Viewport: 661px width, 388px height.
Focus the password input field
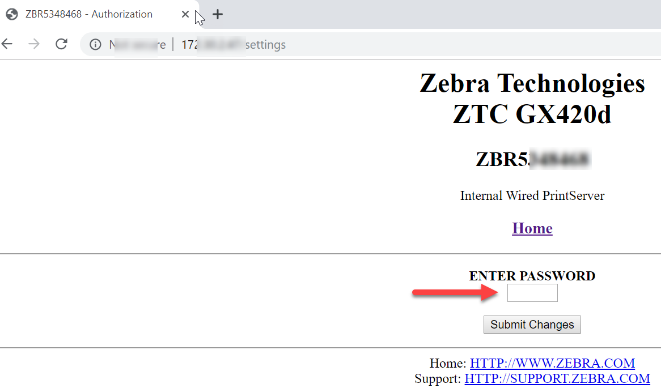click(x=532, y=293)
